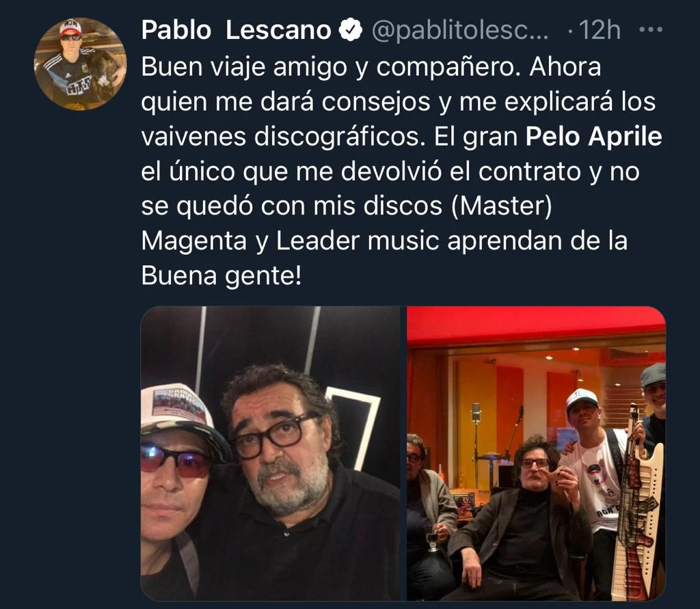Click the verified badge beside Pablo Lescano
This screenshot has height=609, width=700.
click(x=351, y=30)
